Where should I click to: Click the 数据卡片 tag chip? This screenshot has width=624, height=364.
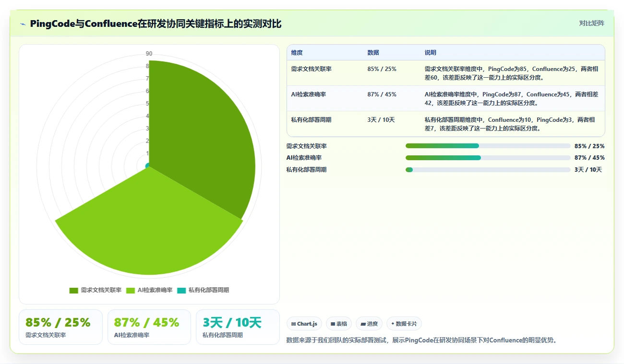pos(404,324)
